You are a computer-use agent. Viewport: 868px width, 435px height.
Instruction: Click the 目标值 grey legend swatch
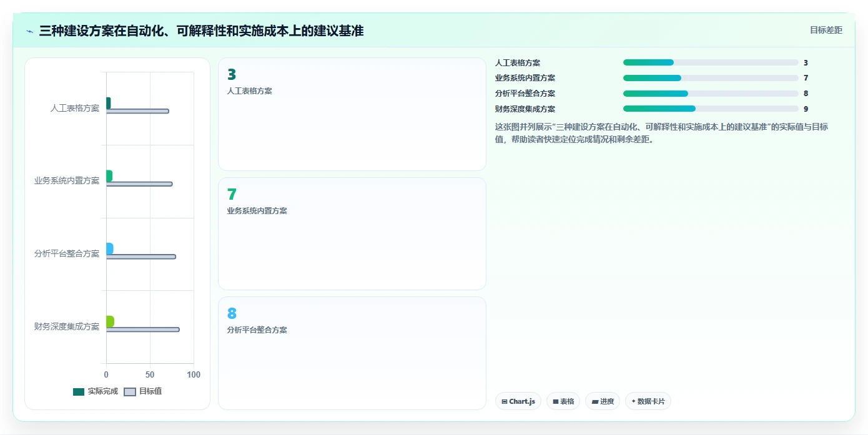coord(130,392)
